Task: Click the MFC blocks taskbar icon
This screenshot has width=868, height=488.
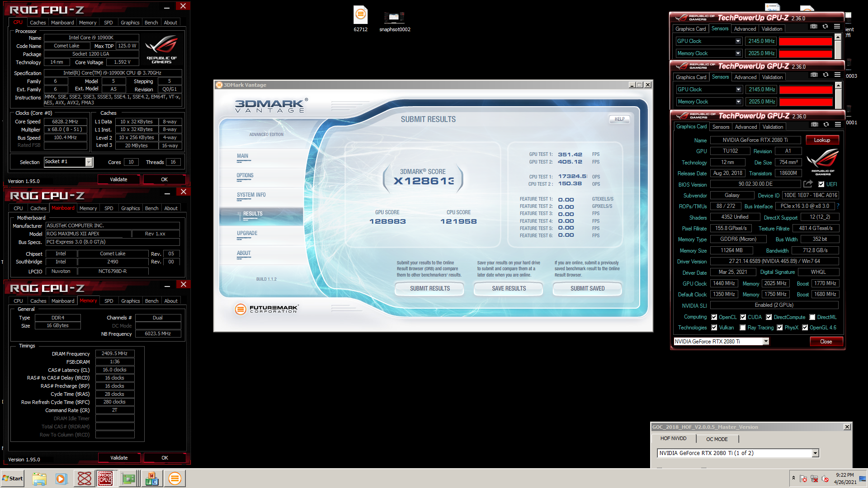Action: pos(152,479)
